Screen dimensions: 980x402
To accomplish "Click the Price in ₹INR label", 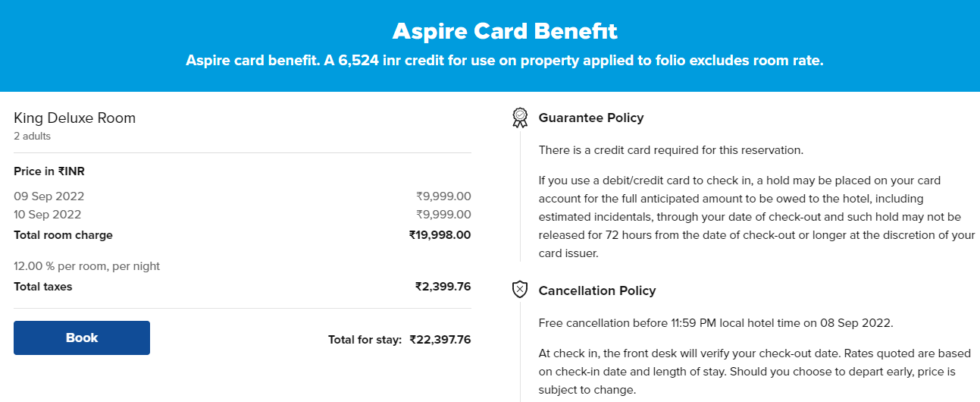I will [x=49, y=171].
